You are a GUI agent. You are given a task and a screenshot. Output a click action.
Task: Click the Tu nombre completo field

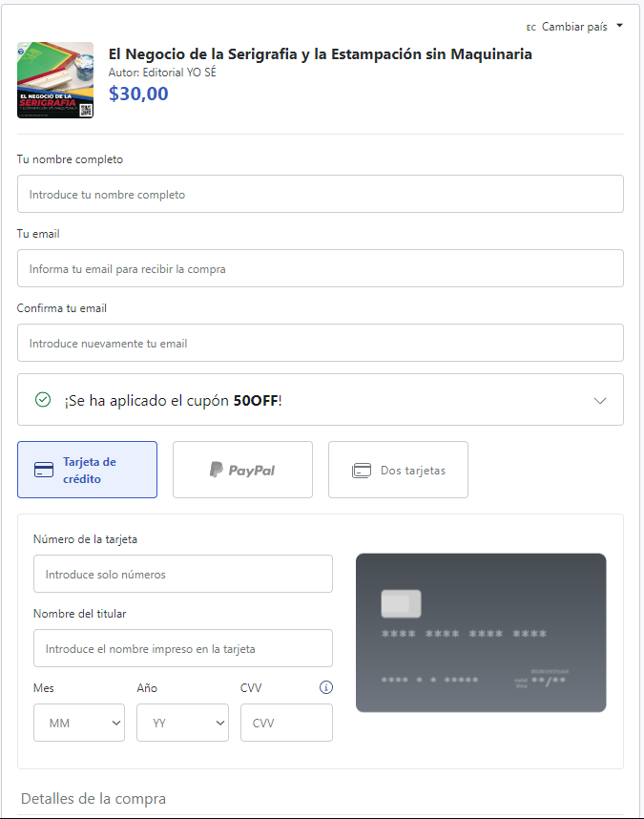(321, 194)
